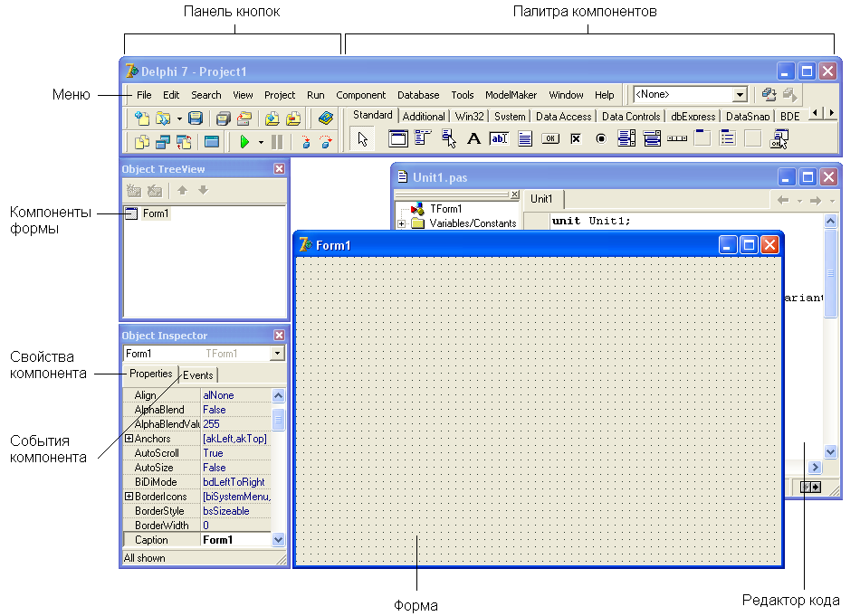Open the dropdown arrow beside Run icon
Viewport: 860px width, 616px height.
(x=261, y=143)
